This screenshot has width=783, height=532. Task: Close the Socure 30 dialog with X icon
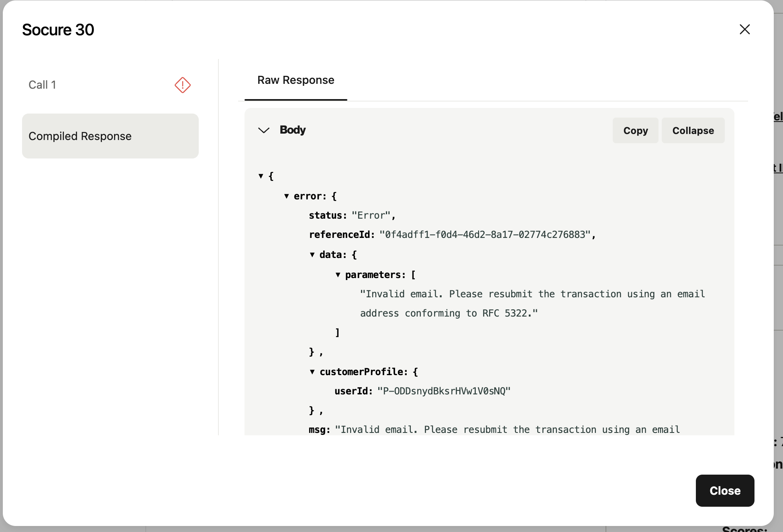744,29
